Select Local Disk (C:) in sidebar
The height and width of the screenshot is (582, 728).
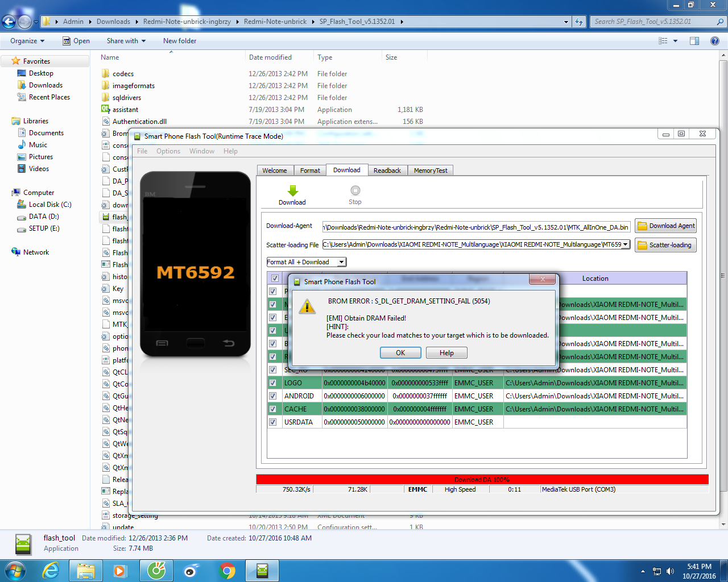[x=50, y=205]
